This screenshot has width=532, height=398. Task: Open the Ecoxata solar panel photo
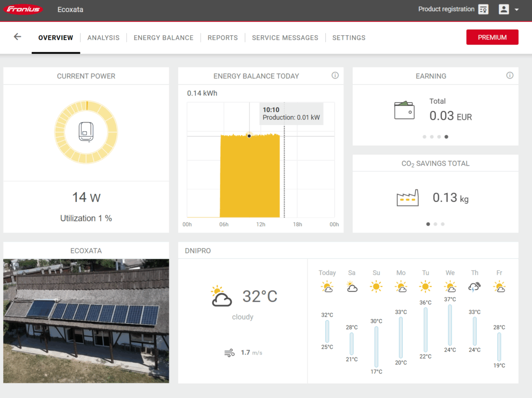tap(86, 321)
